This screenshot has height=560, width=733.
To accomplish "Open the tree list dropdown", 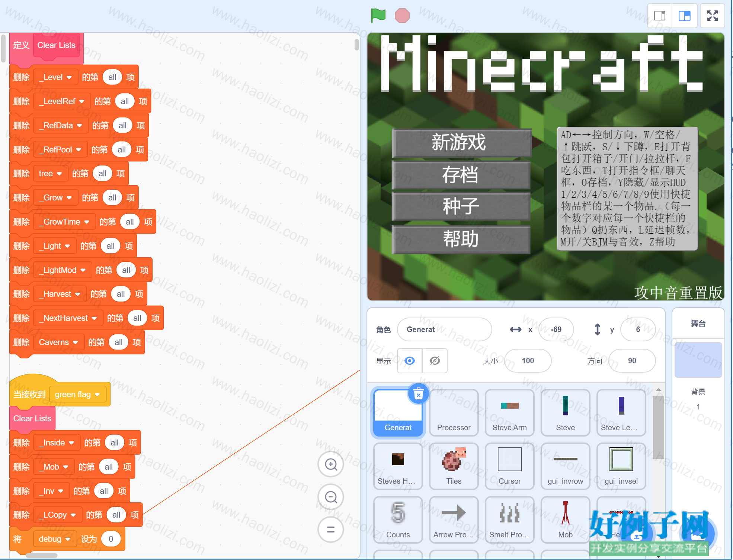I will [51, 174].
